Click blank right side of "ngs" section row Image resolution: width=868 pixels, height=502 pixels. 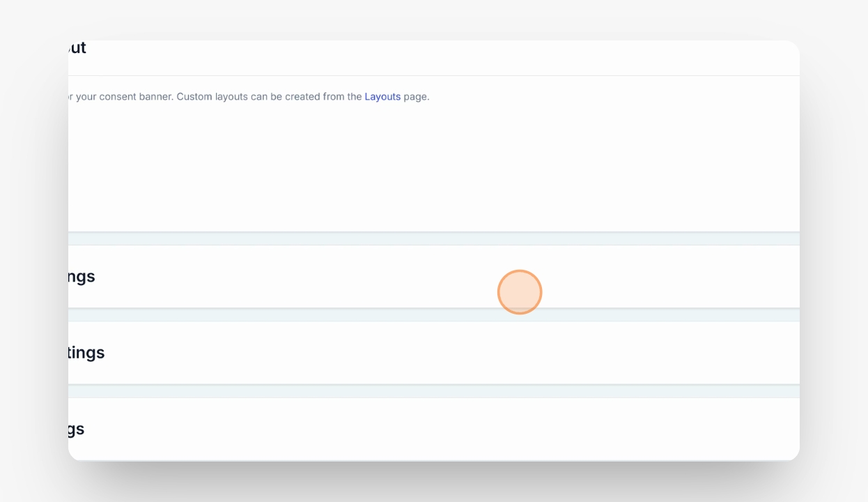click(x=662, y=277)
